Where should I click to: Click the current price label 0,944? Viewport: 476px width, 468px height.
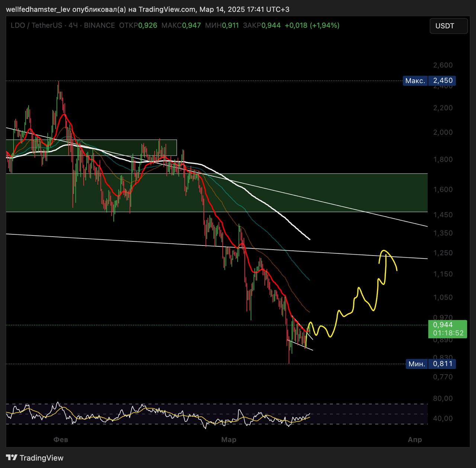[447, 329]
